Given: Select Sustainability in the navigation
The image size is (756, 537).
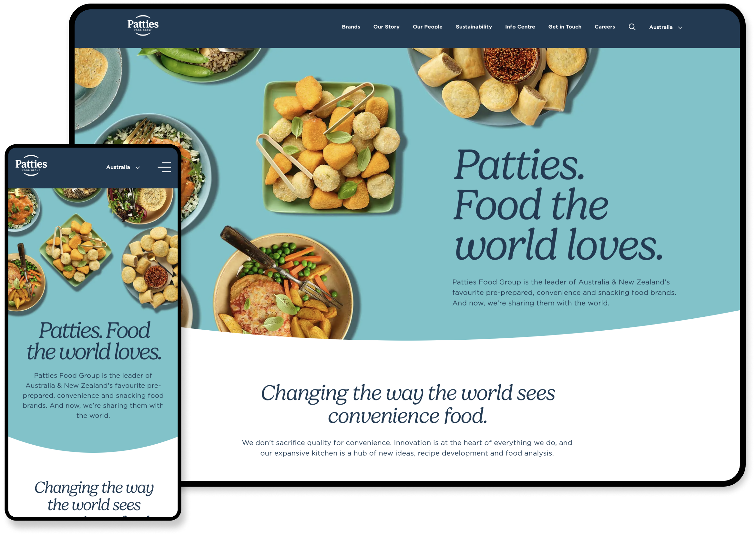Looking at the screenshot, I should coord(474,27).
